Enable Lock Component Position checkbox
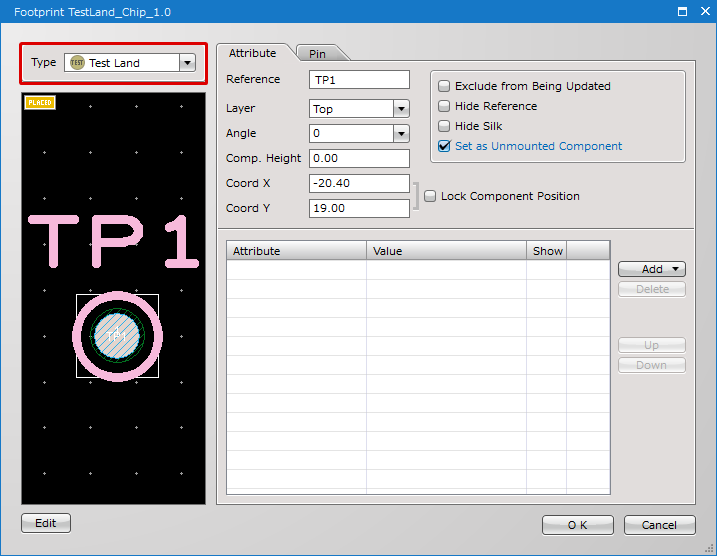 (x=430, y=196)
